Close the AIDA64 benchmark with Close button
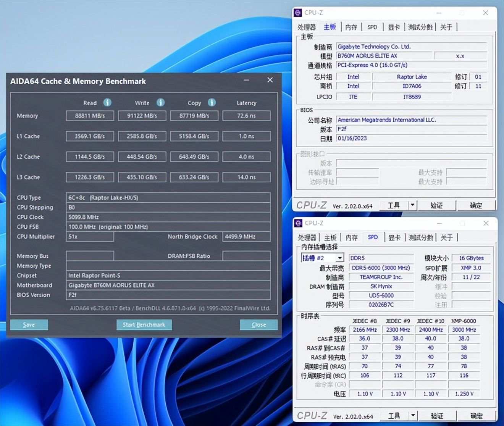This screenshot has width=504, height=426. pyautogui.click(x=258, y=324)
